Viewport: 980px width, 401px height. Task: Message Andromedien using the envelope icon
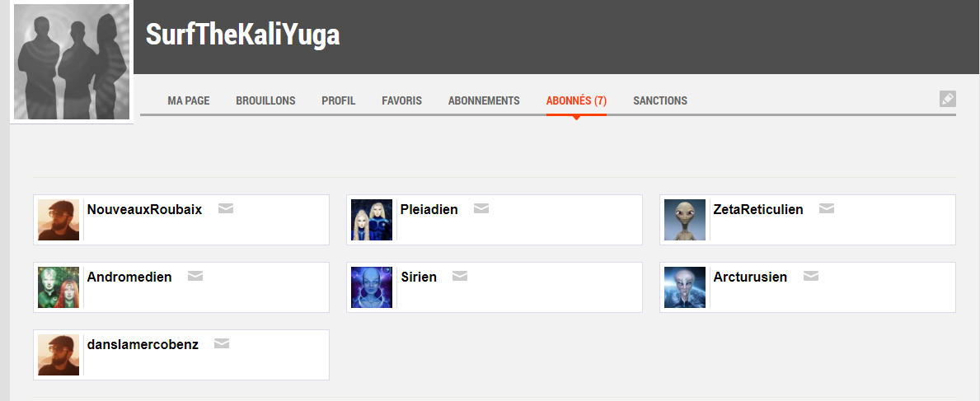(195, 277)
